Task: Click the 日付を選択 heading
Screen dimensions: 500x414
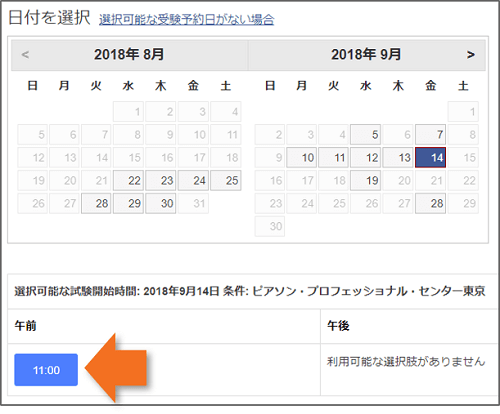Action: click(x=49, y=17)
